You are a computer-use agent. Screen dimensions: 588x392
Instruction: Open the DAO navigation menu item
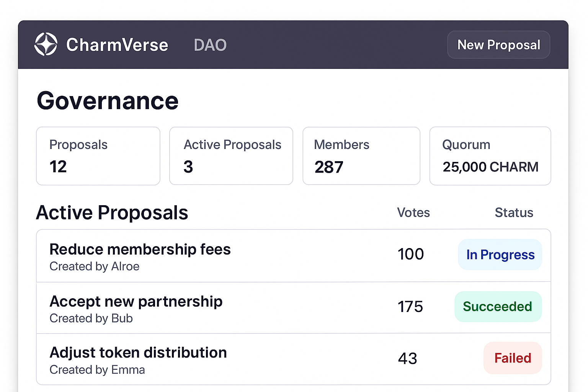(210, 44)
